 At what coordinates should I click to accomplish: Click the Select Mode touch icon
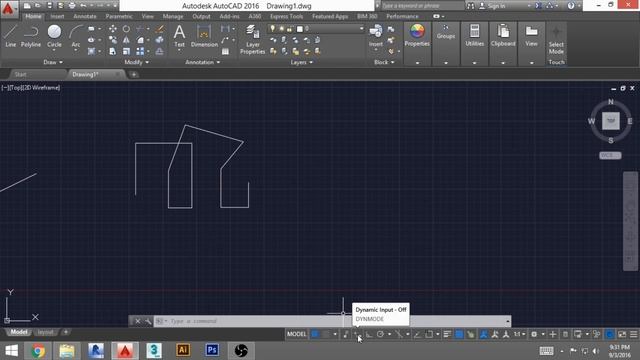pos(556,40)
